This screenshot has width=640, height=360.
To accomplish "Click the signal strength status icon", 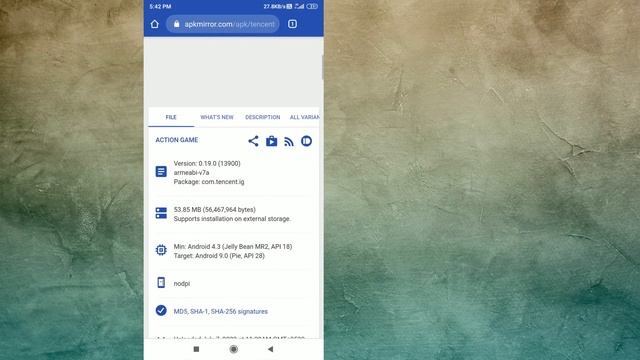I will click(x=299, y=7).
